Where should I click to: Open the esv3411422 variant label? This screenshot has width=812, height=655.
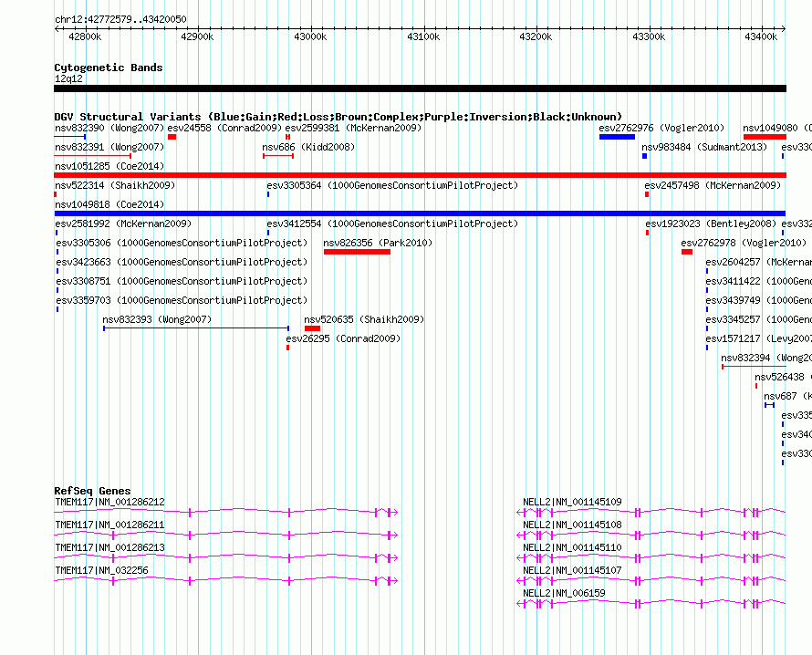tap(759, 281)
